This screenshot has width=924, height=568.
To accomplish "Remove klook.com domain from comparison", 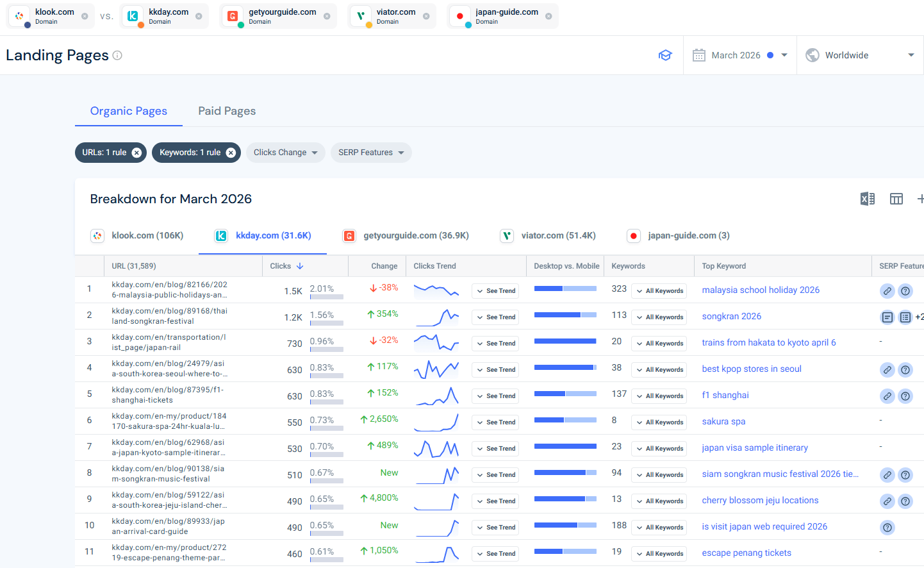I will click(85, 17).
